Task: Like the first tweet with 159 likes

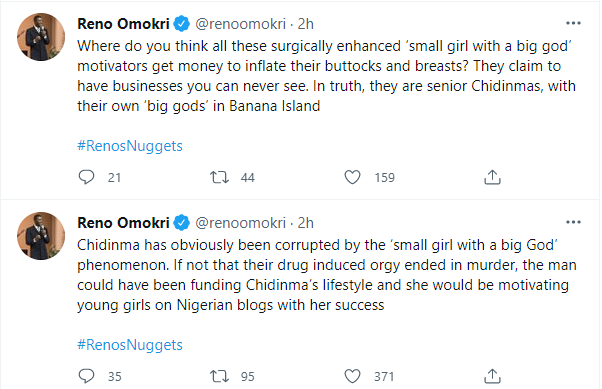Action: pyautogui.click(x=352, y=177)
